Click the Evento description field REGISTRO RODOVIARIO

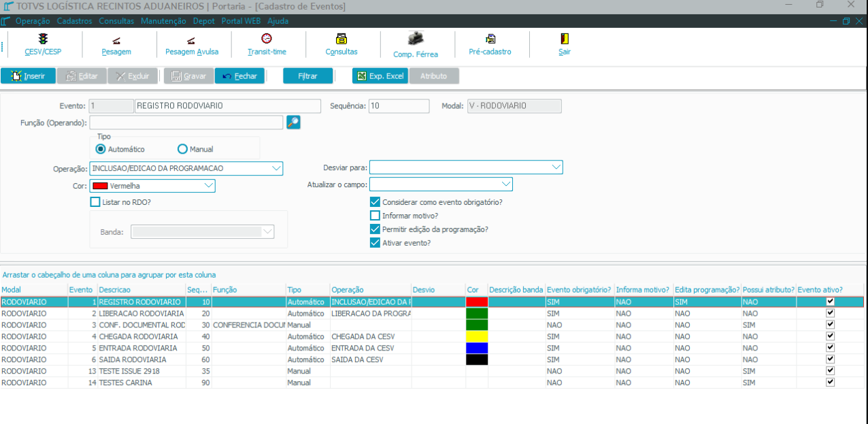click(x=228, y=105)
